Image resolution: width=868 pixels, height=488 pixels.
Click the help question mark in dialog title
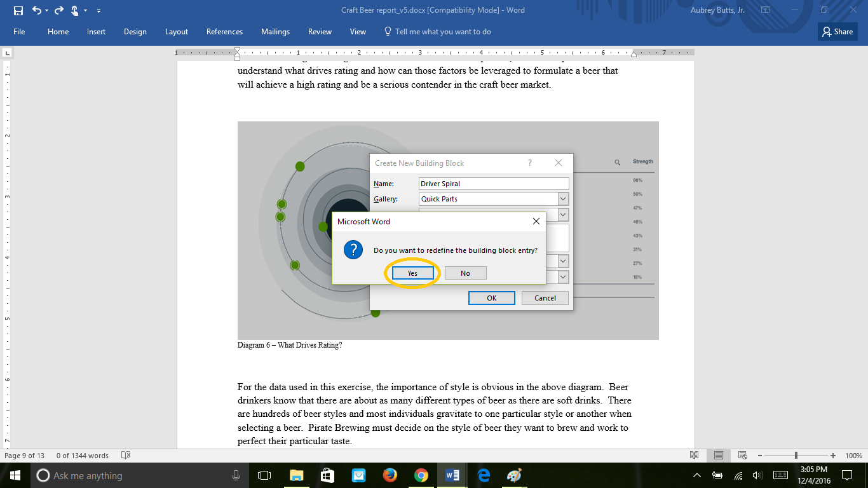[530, 163]
